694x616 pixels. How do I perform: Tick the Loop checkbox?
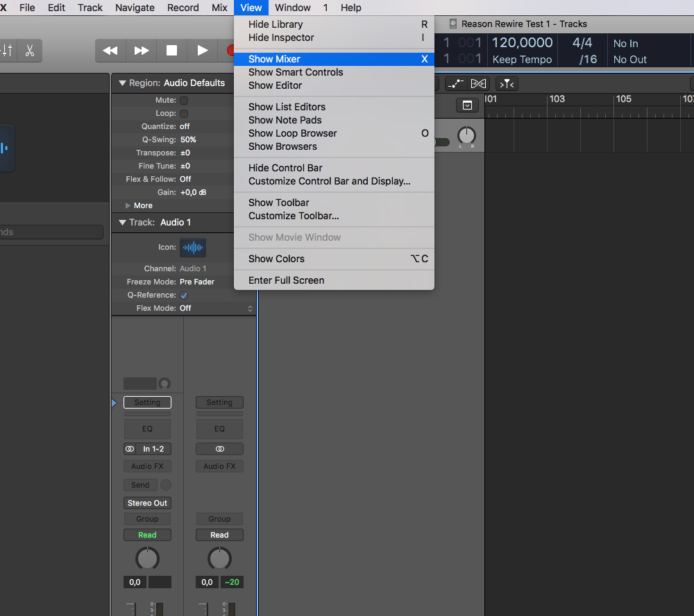tap(184, 114)
